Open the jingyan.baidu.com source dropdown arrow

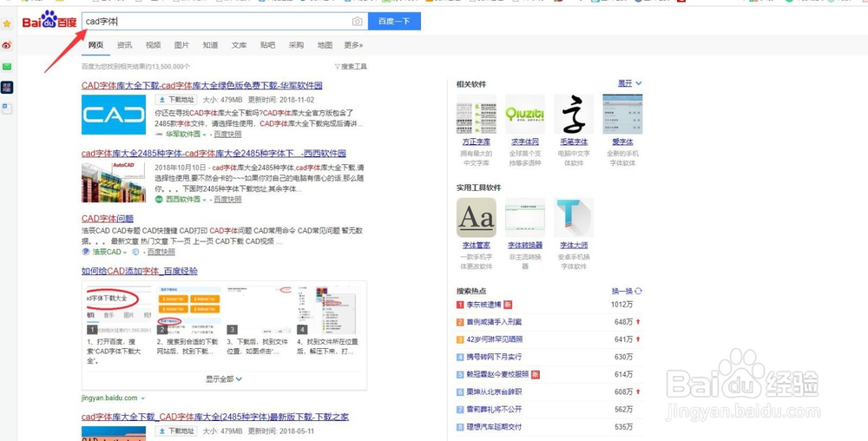pos(143,398)
